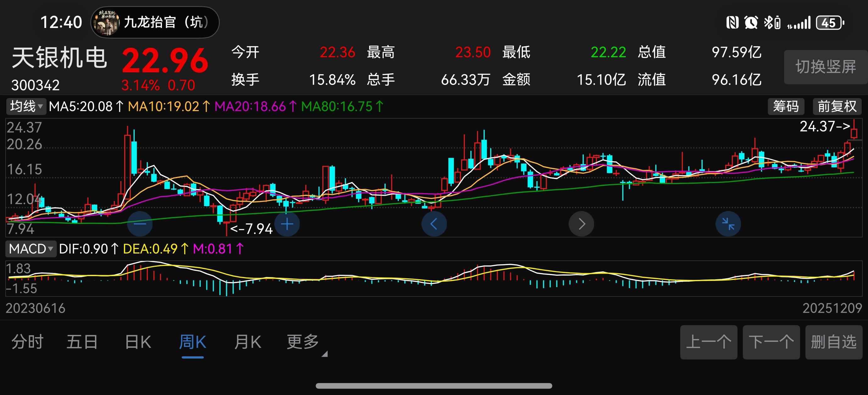
Task: Switch to 日K daily chart tab
Action: pos(138,342)
